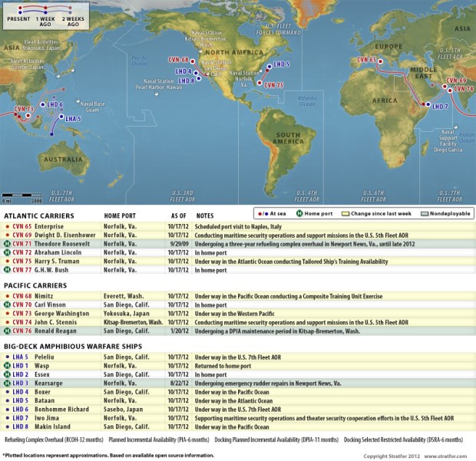
Task: Click the red at-sea dot beside CVN 65 Enterprise
Action: click(7, 226)
